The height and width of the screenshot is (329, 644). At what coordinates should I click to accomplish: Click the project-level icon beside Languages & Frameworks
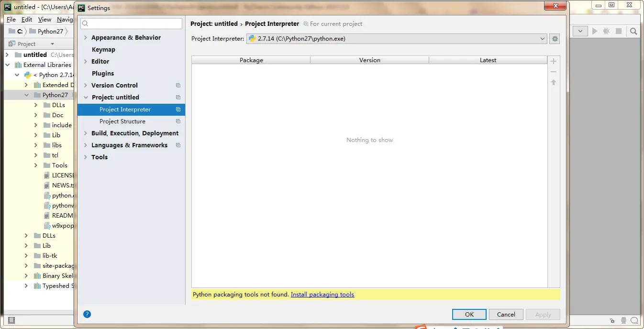[x=178, y=145]
